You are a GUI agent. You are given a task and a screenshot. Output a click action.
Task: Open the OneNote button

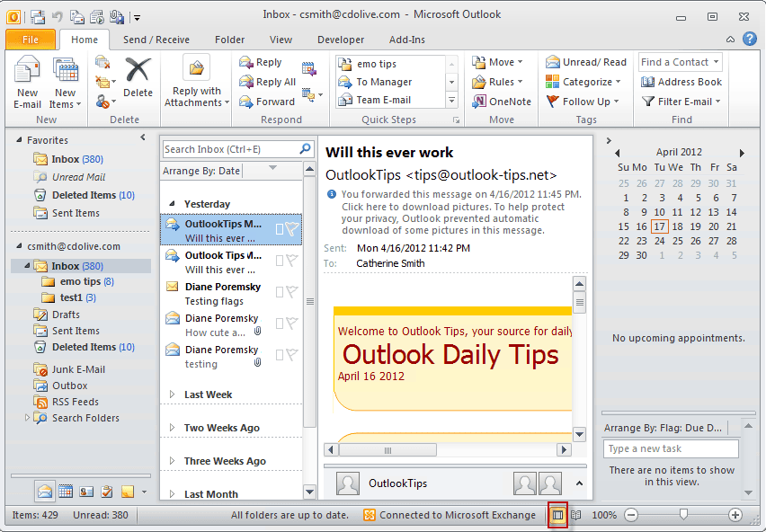(x=502, y=102)
